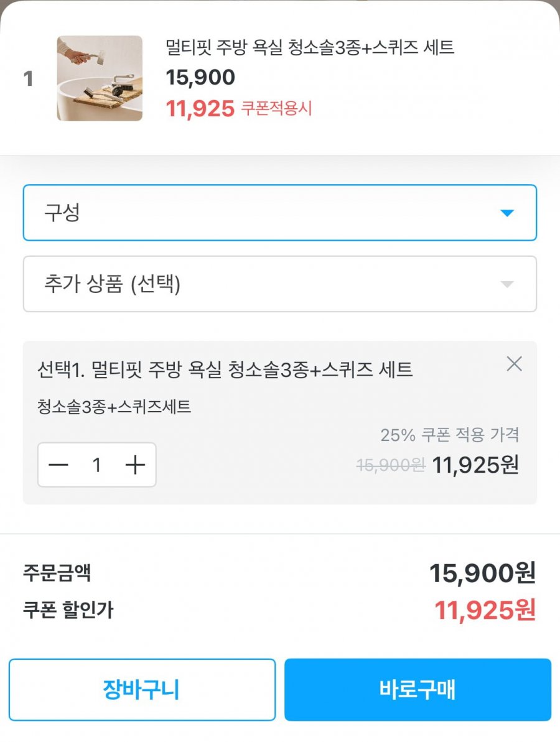This screenshot has width=560, height=742.
Task: Click the gray arrow on 추가 상품 dropdown
Action: (507, 284)
